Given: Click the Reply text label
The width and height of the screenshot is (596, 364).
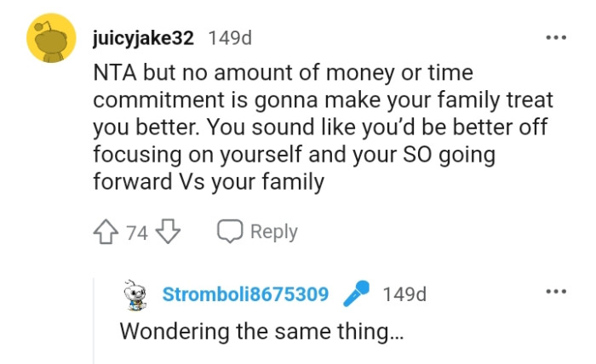Looking at the screenshot, I should pyautogui.click(x=273, y=231).
